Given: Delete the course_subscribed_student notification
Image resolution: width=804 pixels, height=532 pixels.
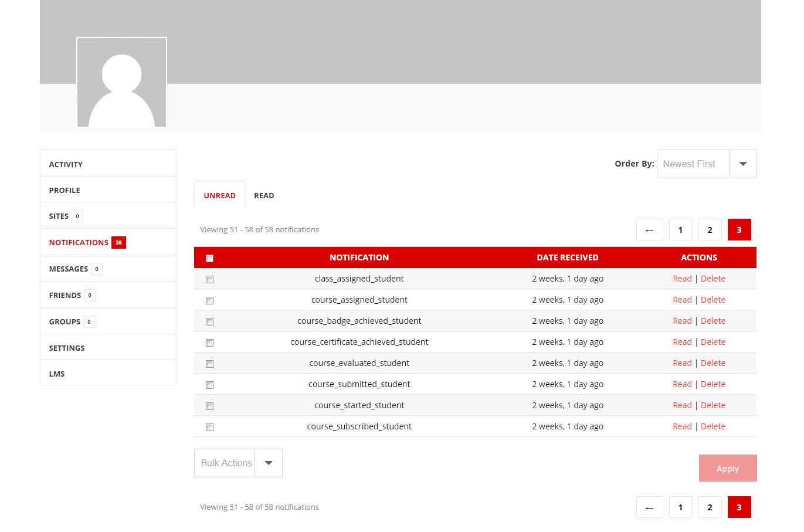Looking at the screenshot, I should tap(713, 426).
